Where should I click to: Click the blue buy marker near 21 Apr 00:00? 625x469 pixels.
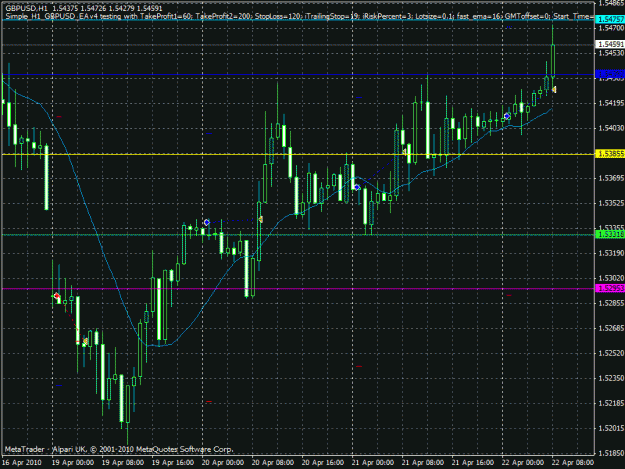[x=357, y=187]
